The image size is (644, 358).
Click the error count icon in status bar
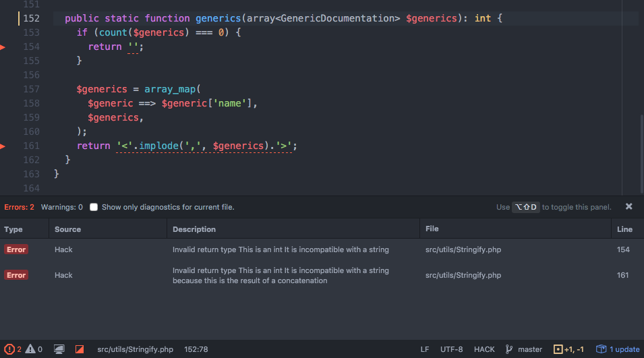(9, 349)
